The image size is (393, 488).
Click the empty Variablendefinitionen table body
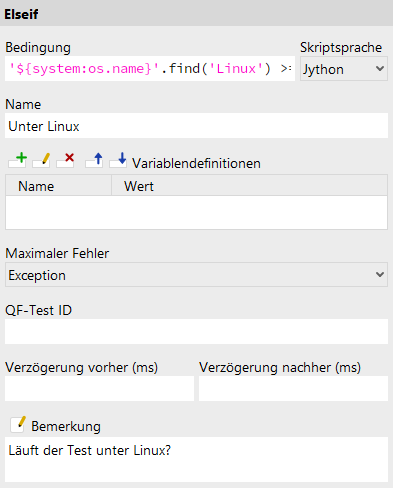pos(196,212)
